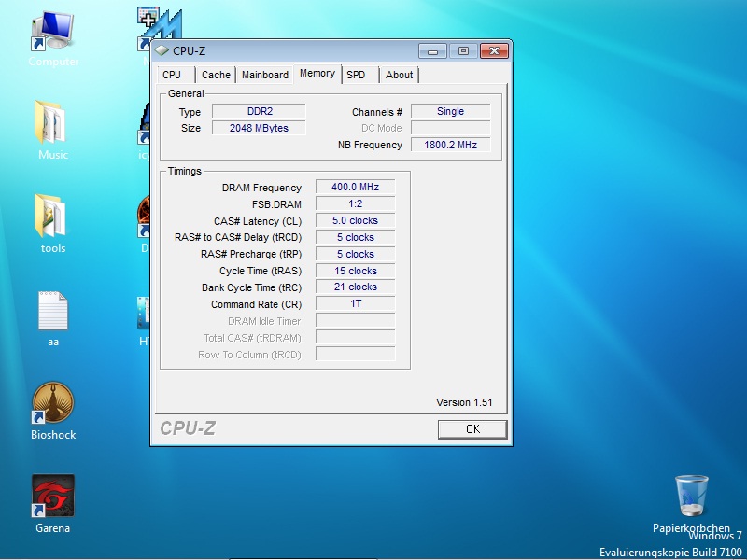Click the empty Total CAS# (tRDRAM) field

coord(356,337)
